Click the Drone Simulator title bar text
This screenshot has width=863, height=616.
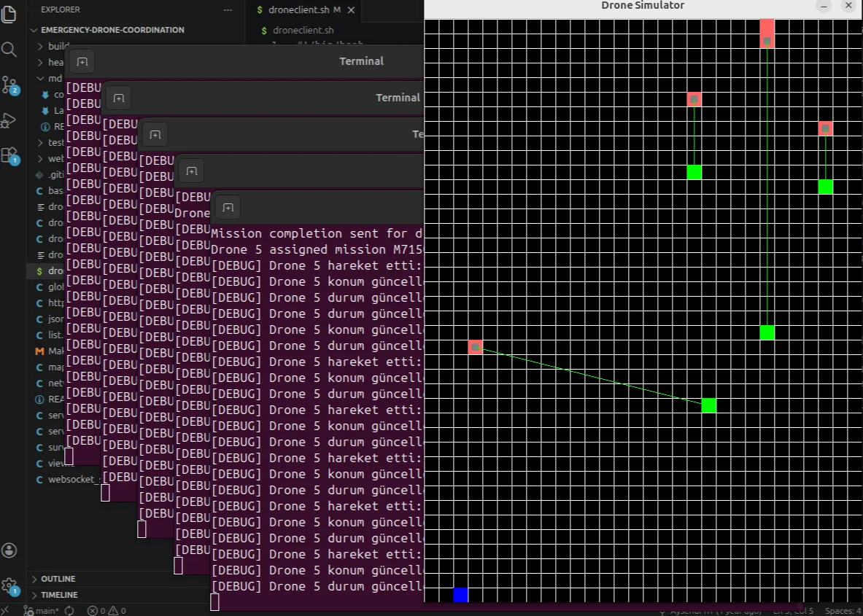click(643, 6)
